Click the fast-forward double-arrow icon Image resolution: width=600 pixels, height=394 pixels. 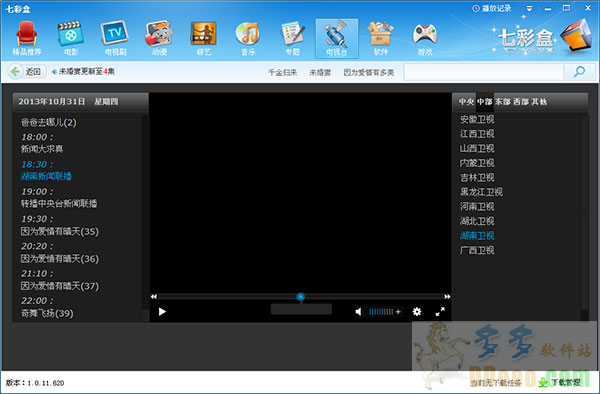447,296
